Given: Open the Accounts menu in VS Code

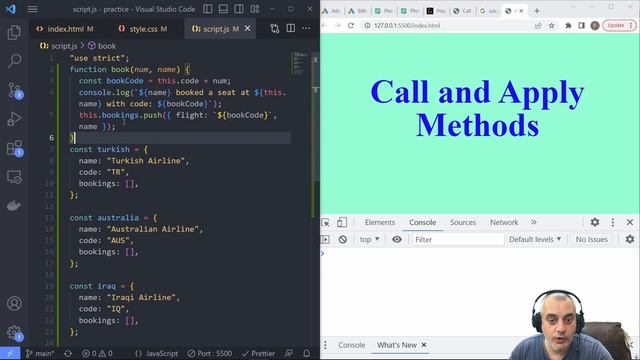Looking at the screenshot, I should click(x=14, y=304).
